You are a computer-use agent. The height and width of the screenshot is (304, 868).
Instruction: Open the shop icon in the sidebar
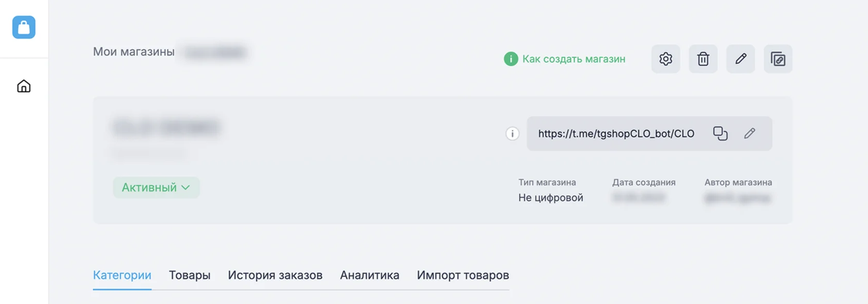pos(23,27)
